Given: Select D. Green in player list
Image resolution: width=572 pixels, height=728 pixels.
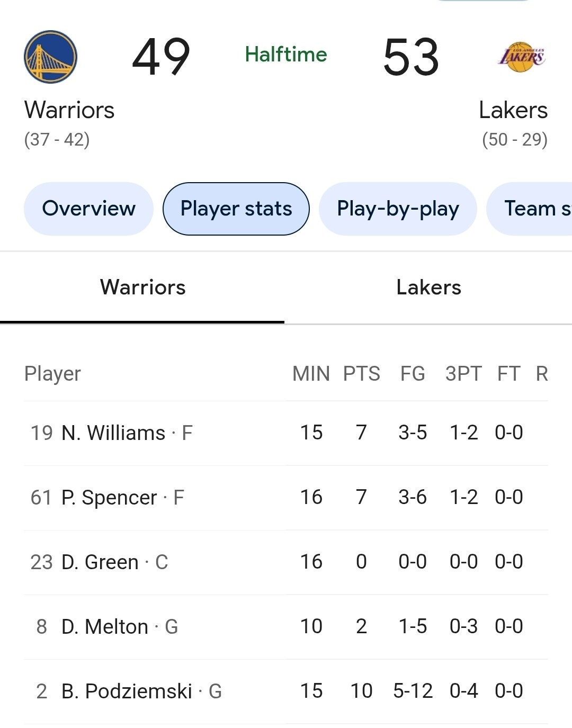Looking at the screenshot, I should pyautogui.click(x=100, y=562).
